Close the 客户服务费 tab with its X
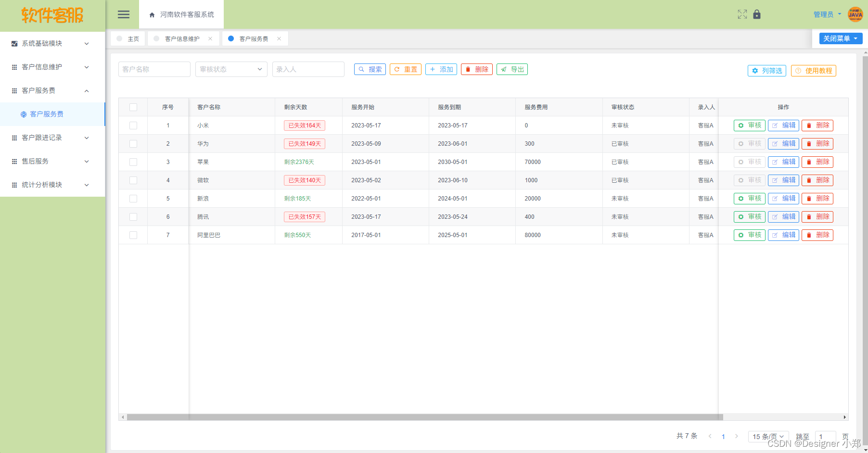This screenshot has width=868, height=453. (279, 38)
